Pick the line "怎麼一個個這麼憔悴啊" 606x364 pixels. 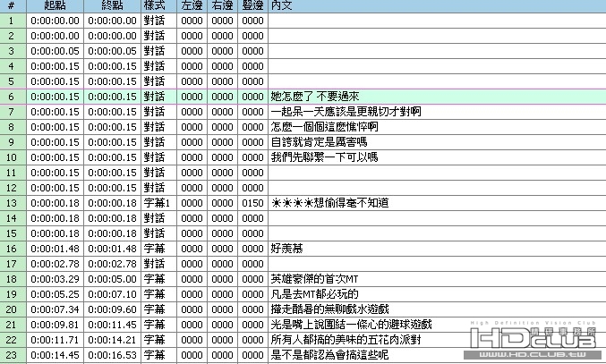pyautogui.click(x=324, y=127)
